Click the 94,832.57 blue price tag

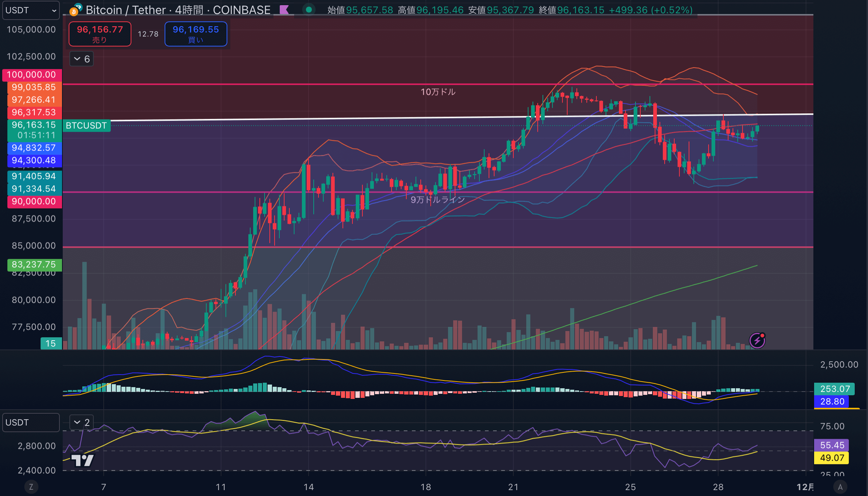[x=34, y=148]
